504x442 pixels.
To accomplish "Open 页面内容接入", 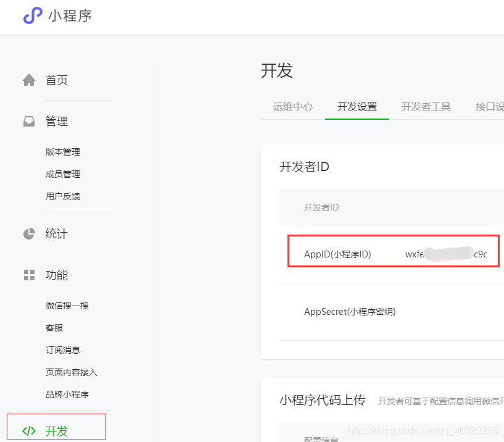I will [71, 372].
